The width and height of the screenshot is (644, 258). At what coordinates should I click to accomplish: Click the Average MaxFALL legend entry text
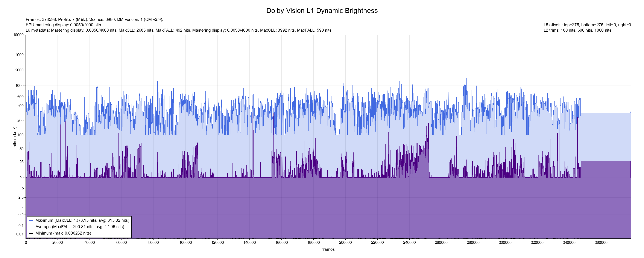80,227
